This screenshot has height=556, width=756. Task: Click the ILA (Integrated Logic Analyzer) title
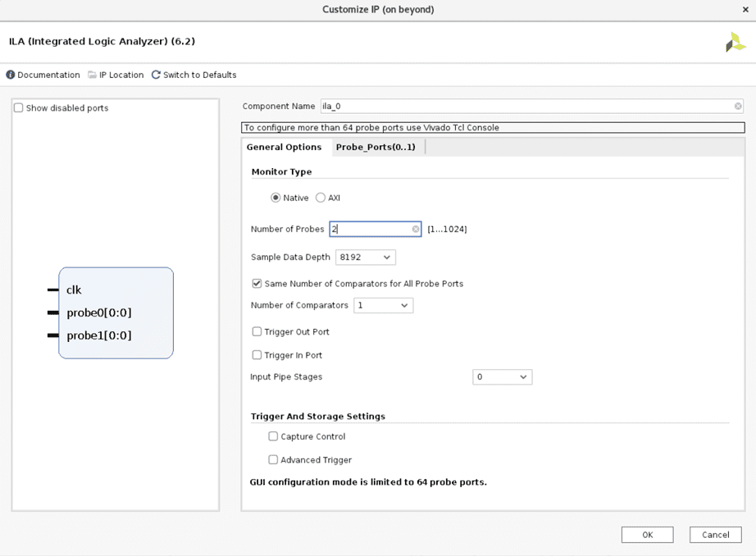[102, 42]
